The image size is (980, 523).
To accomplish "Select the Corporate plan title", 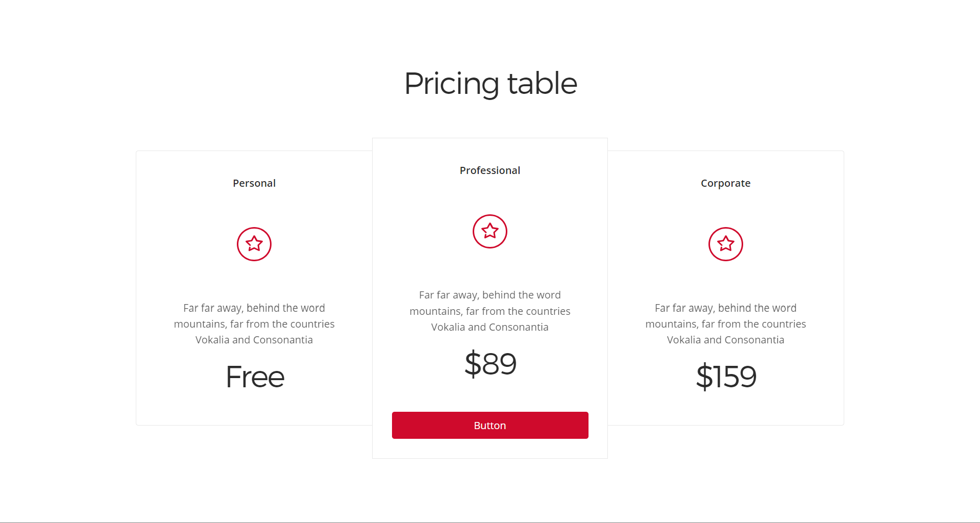I will click(726, 183).
